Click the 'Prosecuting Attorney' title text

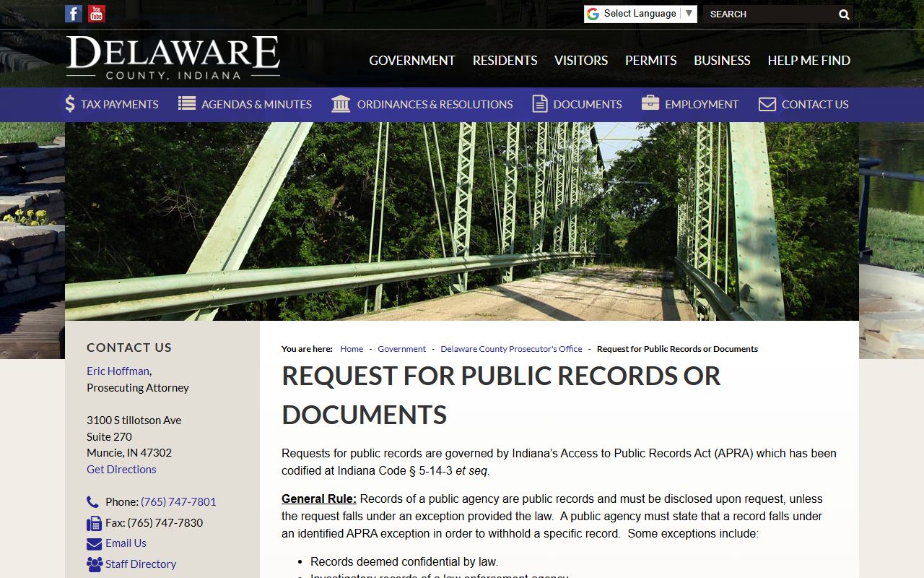(x=138, y=388)
